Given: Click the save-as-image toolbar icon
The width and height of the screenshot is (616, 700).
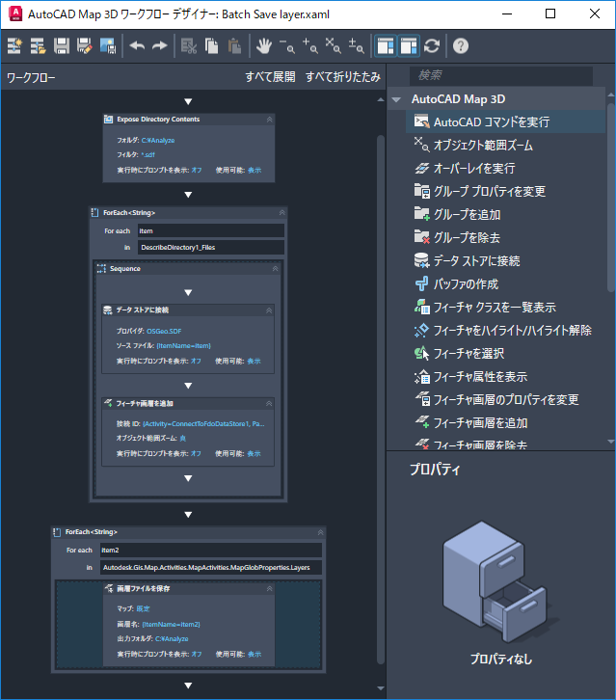Looking at the screenshot, I should coord(108,46).
